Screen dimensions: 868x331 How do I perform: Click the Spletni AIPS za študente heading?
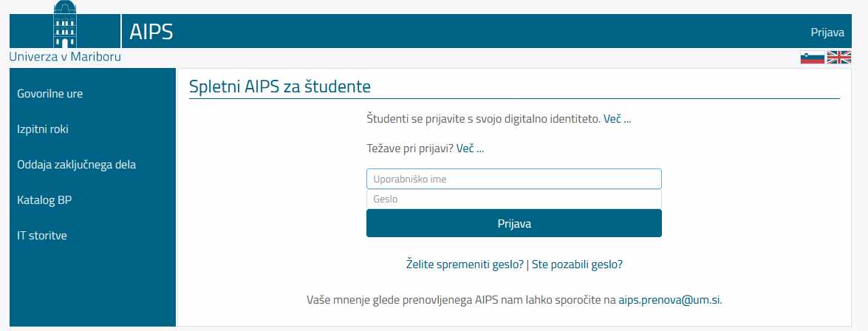279,87
